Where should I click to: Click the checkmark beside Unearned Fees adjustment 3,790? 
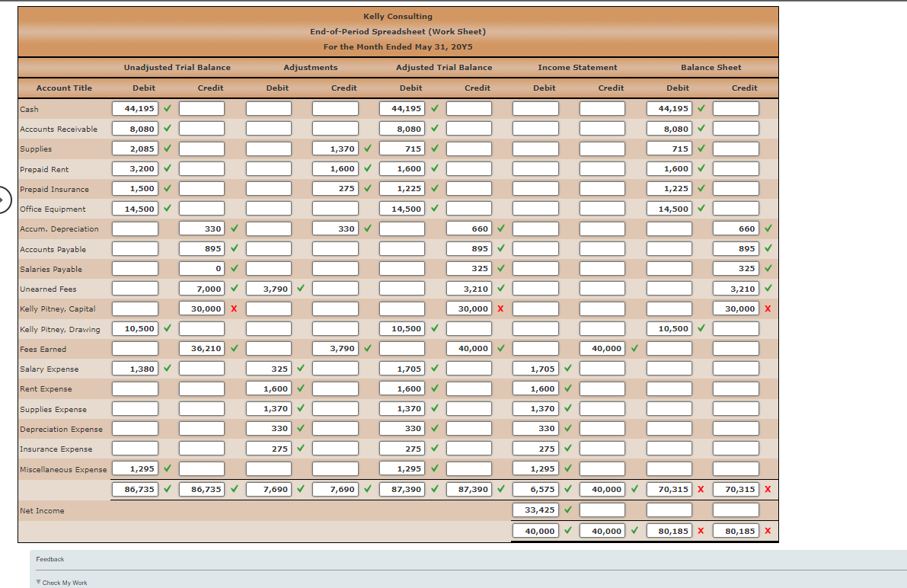pos(300,288)
